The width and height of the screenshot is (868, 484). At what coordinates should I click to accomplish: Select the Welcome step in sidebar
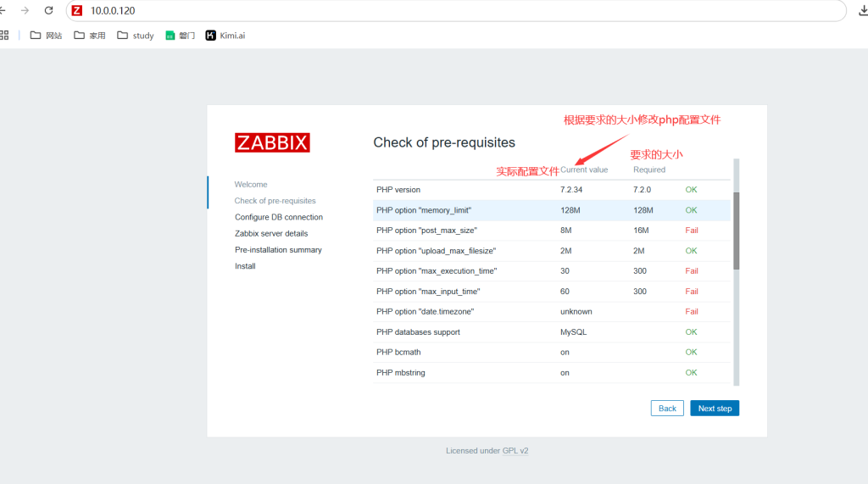pyautogui.click(x=251, y=184)
